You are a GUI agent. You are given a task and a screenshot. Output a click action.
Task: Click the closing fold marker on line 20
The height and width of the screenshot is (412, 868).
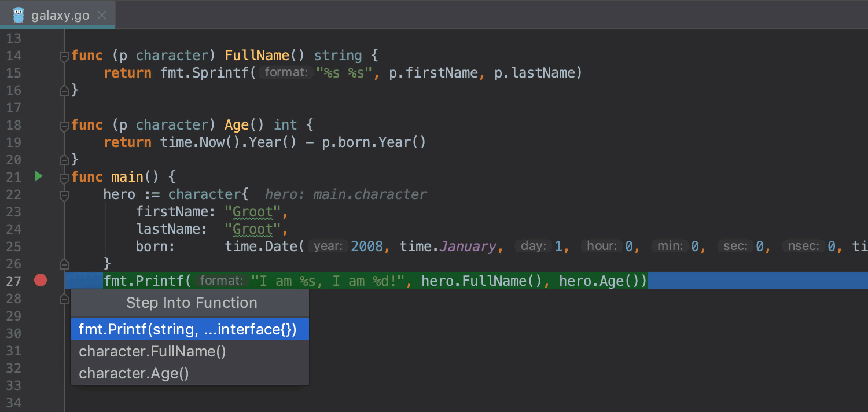[x=64, y=160]
